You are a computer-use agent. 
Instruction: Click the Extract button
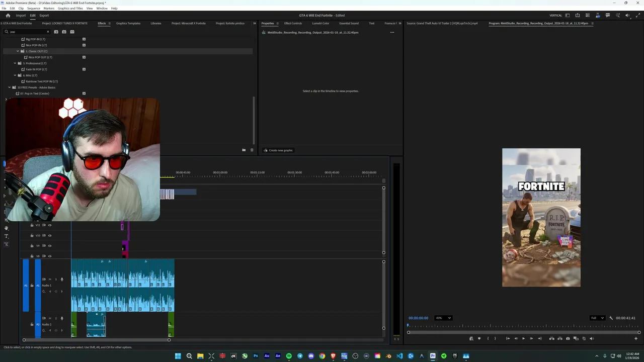click(560, 338)
